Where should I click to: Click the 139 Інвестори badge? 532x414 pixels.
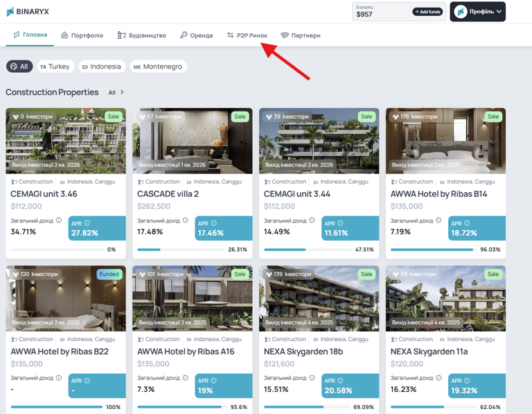(288, 274)
